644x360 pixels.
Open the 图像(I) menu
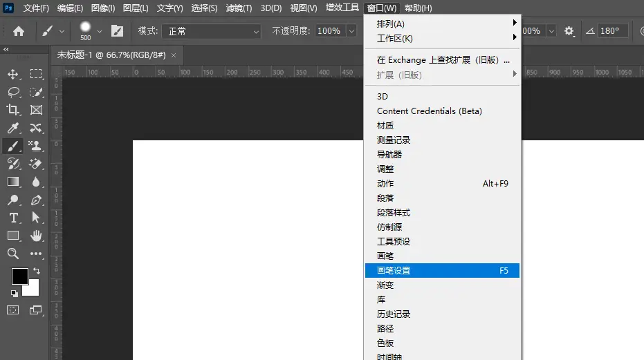[103, 8]
